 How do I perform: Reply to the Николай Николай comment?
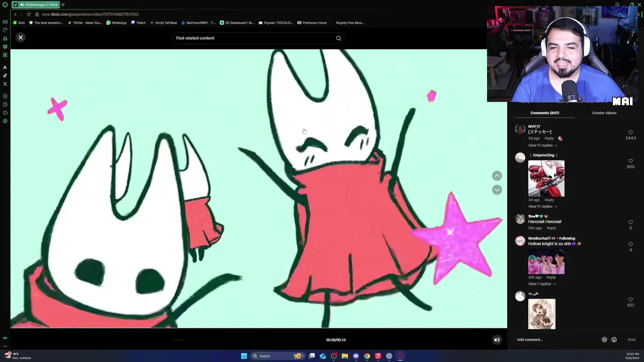551,228
